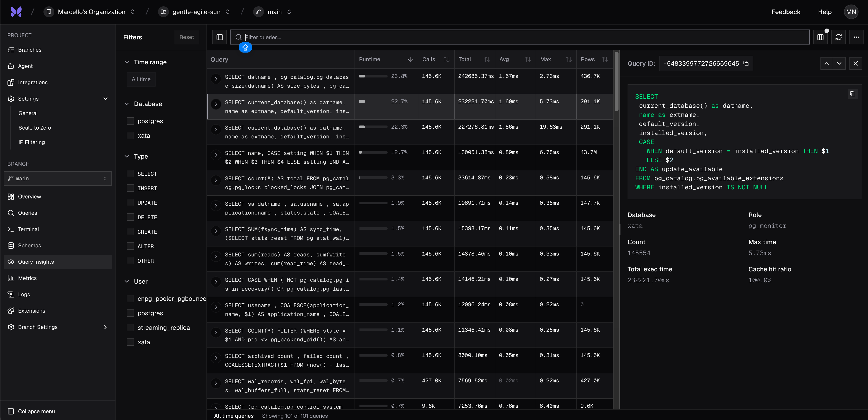Open the main branch selector dropdown

(58, 178)
